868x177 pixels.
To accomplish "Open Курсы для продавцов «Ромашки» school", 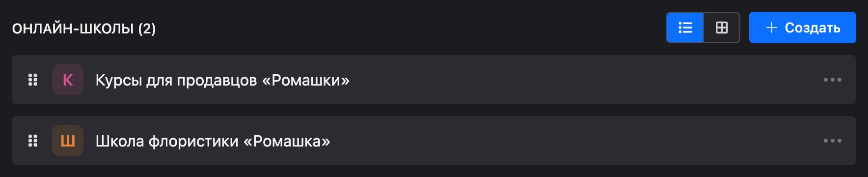I will click(x=222, y=80).
